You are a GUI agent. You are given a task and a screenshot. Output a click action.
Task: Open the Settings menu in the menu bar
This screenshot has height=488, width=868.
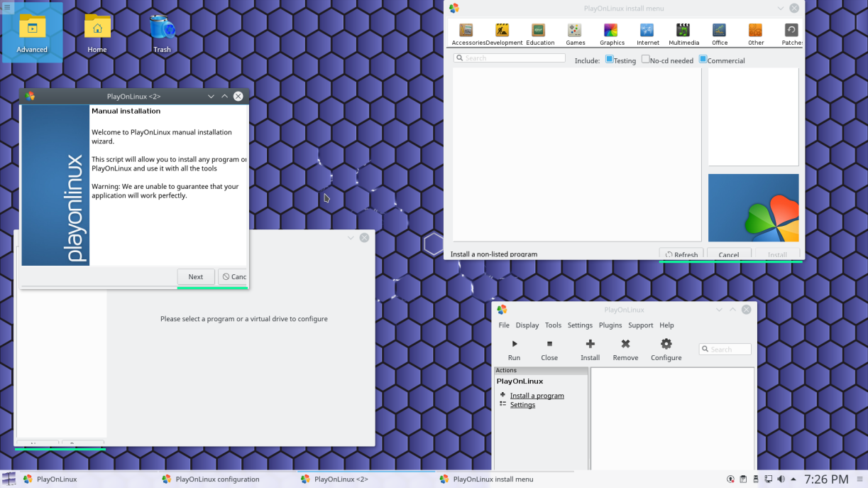[580, 325]
